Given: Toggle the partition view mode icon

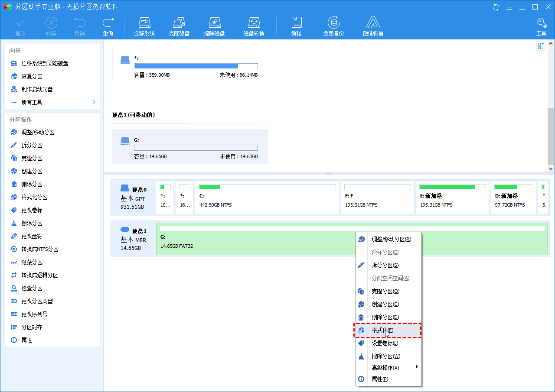Looking at the screenshot, I should (541, 46).
